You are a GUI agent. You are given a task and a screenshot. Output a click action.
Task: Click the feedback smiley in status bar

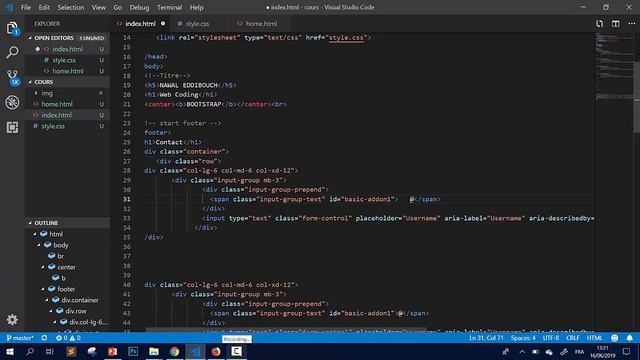point(615,338)
